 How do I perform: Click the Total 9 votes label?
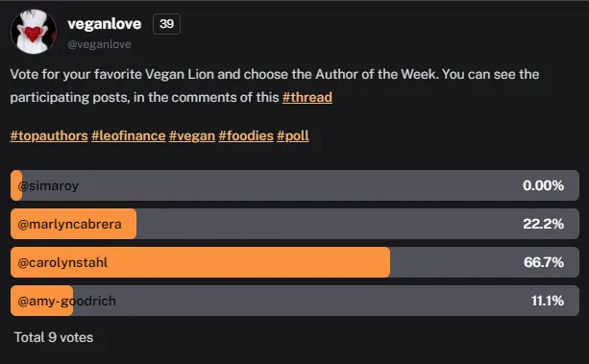[x=54, y=337]
